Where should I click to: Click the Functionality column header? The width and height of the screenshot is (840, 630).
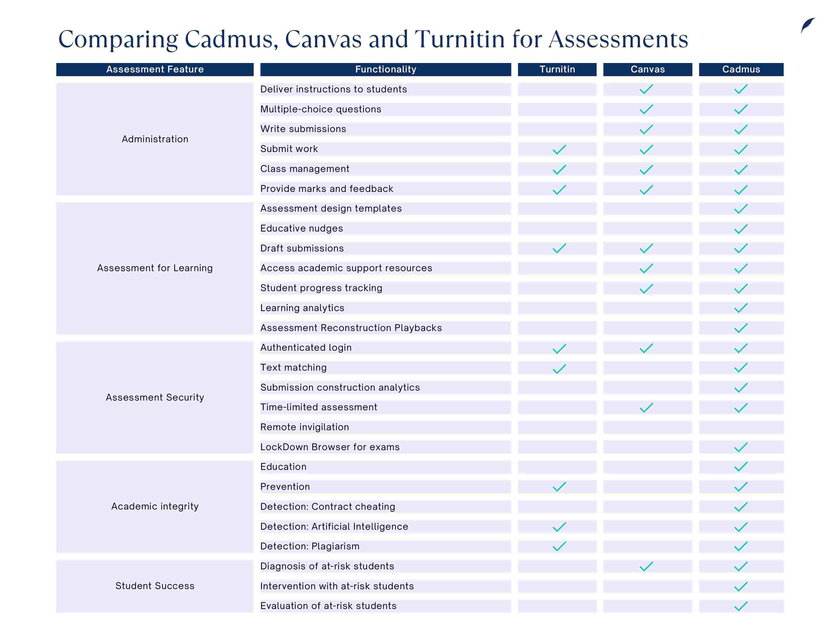386,70
